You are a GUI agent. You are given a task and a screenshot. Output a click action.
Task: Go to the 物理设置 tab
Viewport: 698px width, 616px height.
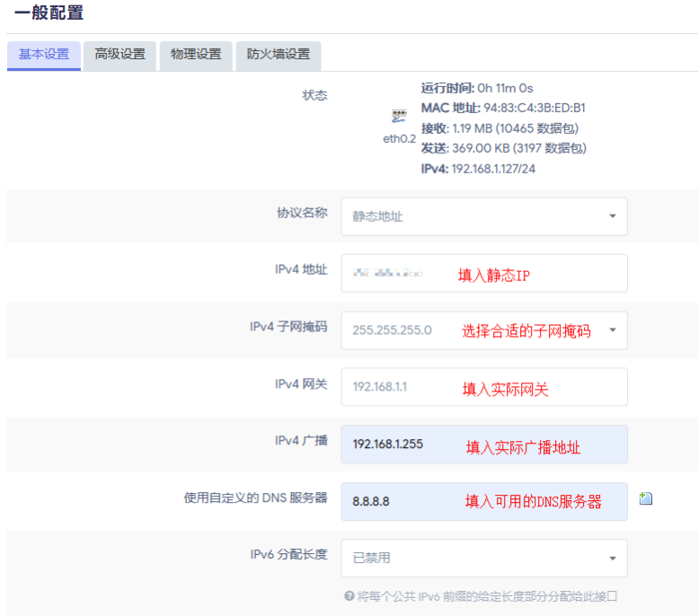(196, 54)
